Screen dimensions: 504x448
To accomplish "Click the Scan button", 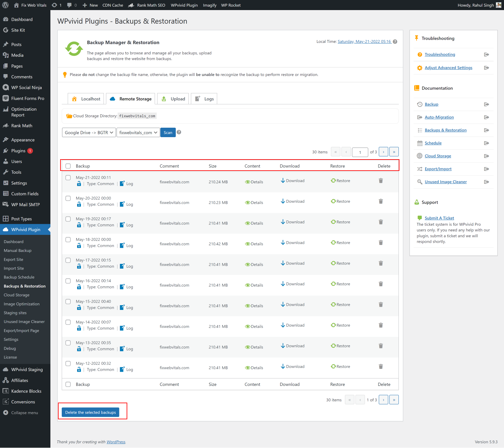I will 168,133.
